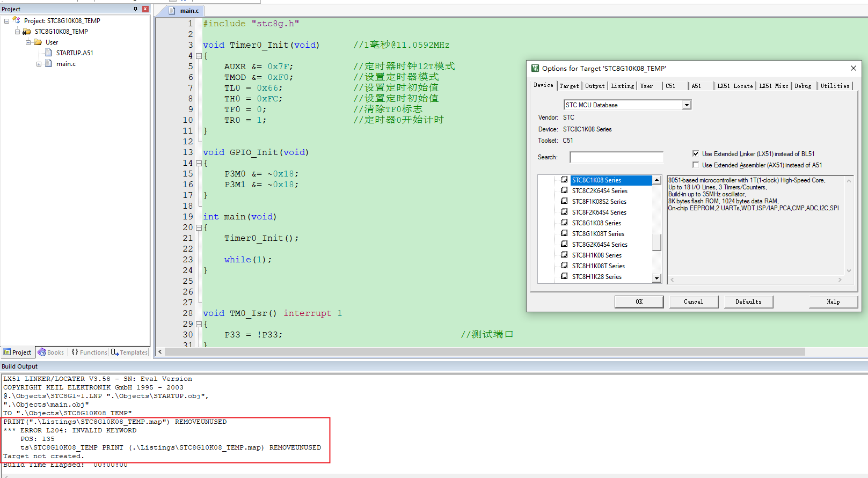This screenshot has height=478, width=868.
Task: Select main.c in the project tree
Action: click(x=66, y=64)
